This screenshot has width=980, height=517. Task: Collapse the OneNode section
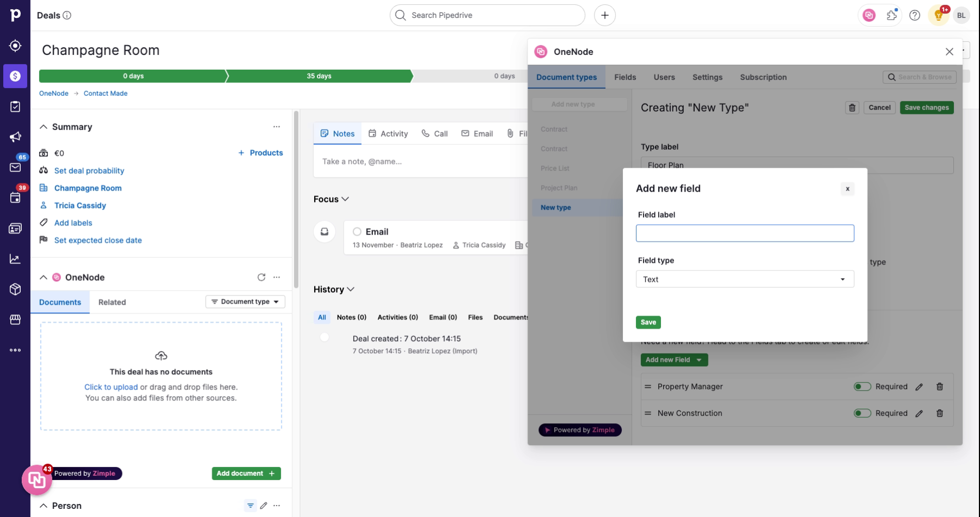point(44,277)
